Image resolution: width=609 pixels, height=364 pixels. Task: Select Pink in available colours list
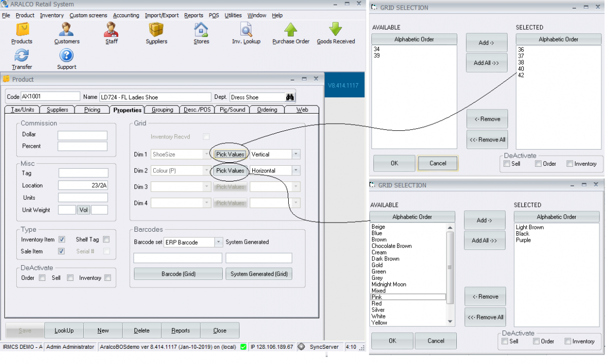409,297
